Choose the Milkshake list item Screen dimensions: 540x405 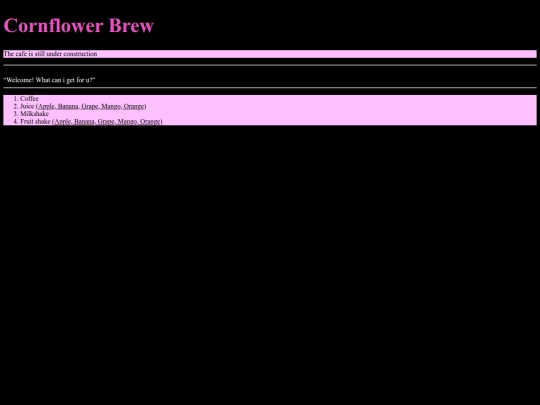[34, 114]
